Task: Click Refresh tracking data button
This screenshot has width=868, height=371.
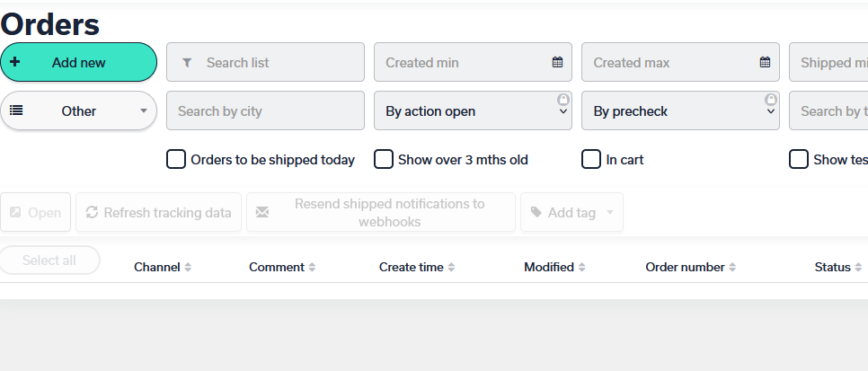Action: (x=158, y=212)
